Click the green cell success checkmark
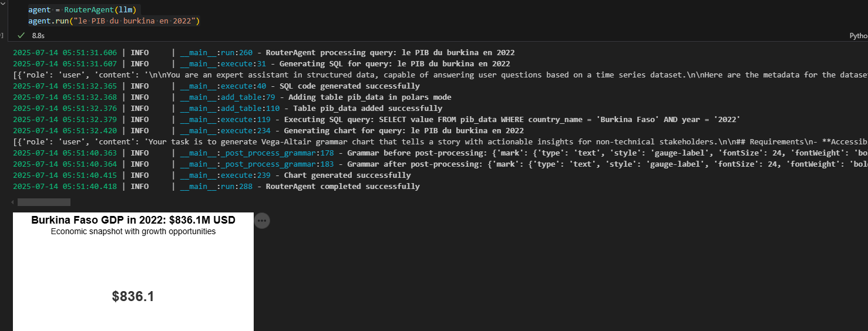 pos(22,36)
